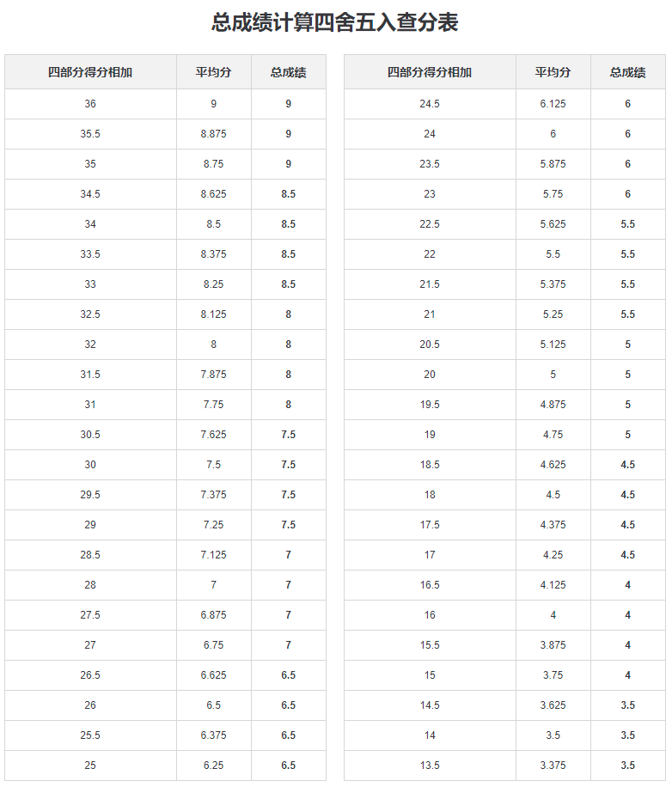Select the sum score cell 24.5

tap(430, 104)
